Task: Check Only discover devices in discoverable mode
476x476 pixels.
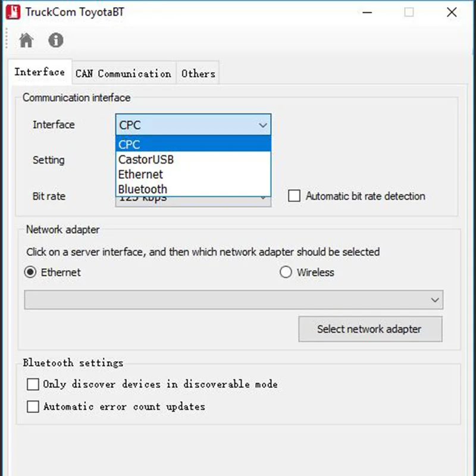Action: click(x=33, y=384)
